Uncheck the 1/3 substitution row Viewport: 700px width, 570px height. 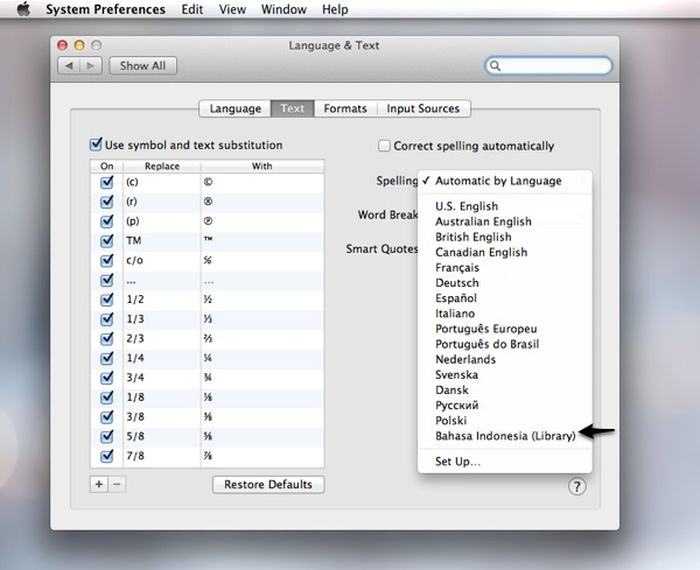pos(107,319)
